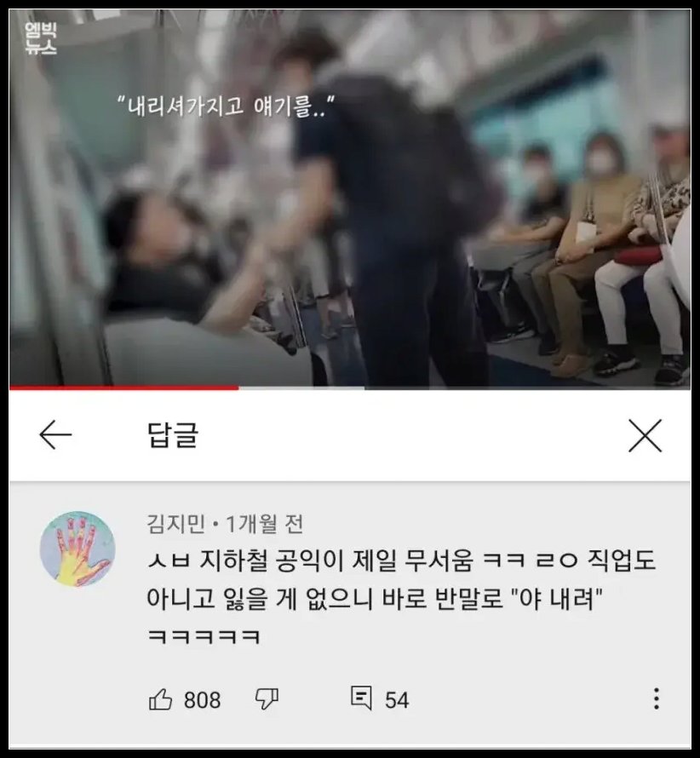Open 김지민's hand-painting profile avatar
The height and width of the screenshot is (758, 700).
(x=77, y=548)
